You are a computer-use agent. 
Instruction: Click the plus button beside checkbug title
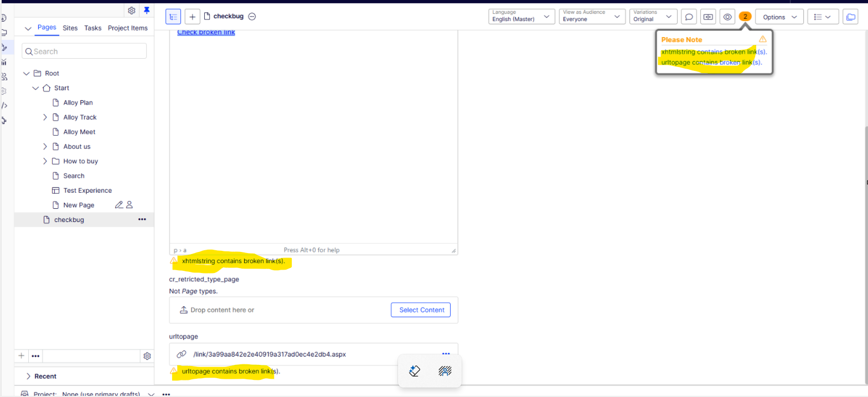(192, 17)
